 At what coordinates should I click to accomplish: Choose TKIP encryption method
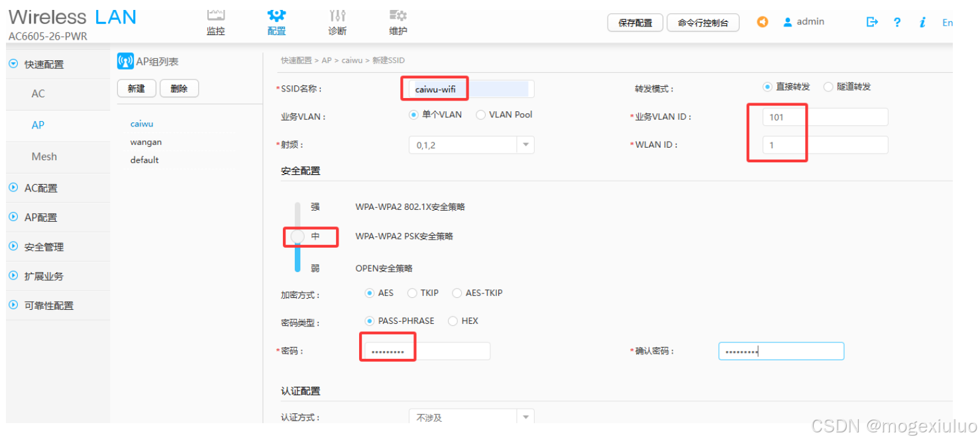(x=412, y=293)
